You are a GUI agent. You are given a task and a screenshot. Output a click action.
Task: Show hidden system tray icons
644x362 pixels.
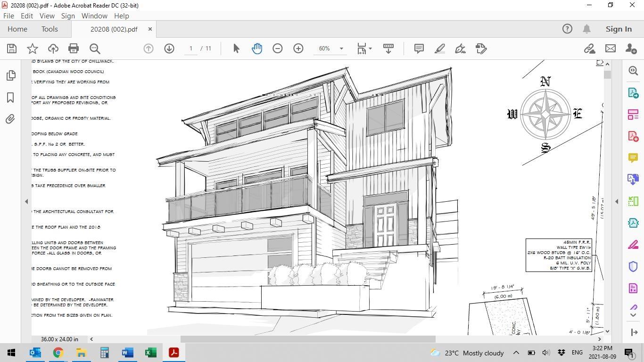(x=516, y=353)
